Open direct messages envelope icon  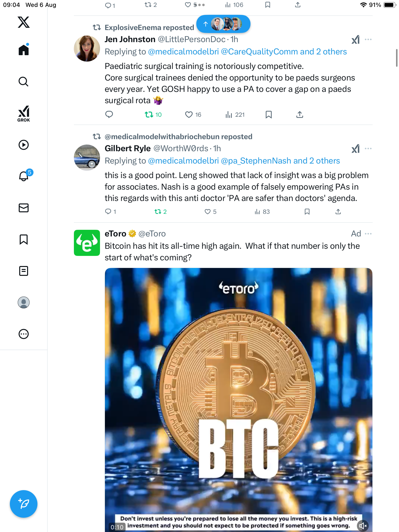click(x=24, y=208)
